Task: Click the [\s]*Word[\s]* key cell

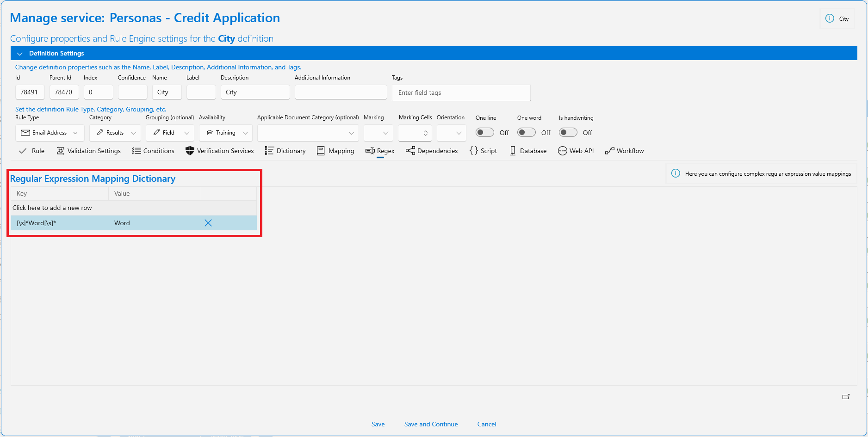Action: pyautogui.click(x=60, y=223)
